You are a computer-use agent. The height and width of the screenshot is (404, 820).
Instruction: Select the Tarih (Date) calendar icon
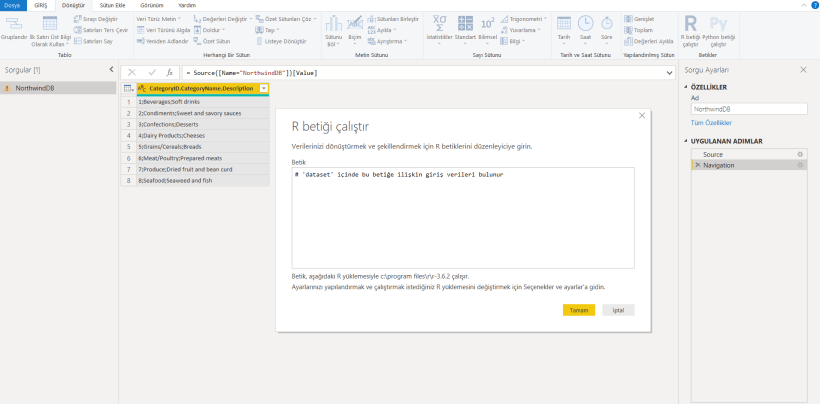click(564, 24)
